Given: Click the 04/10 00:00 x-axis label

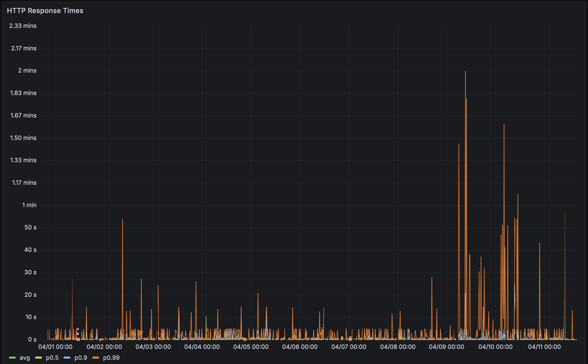Looking at the screenshot, I should coord(496,347).
